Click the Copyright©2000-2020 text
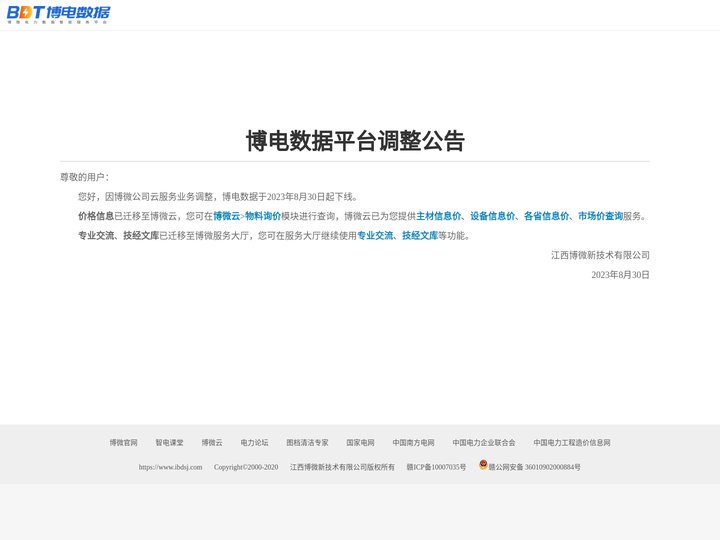 coord(246,467)
